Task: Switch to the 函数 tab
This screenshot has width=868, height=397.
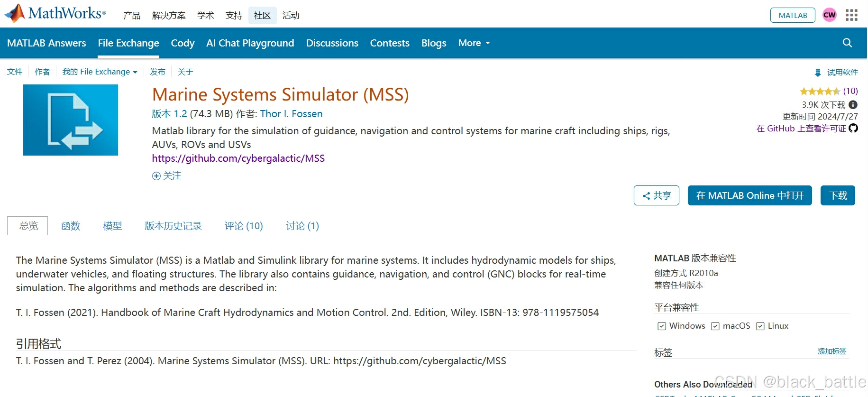Action: 71,226
